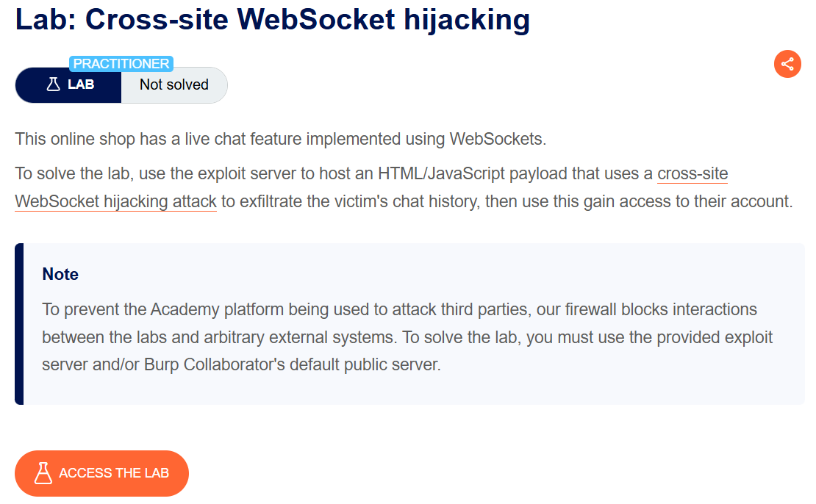This screenshot has width=816, height=504.
Task: Click the dark blue bar beside the note
Action: point(19,324)
